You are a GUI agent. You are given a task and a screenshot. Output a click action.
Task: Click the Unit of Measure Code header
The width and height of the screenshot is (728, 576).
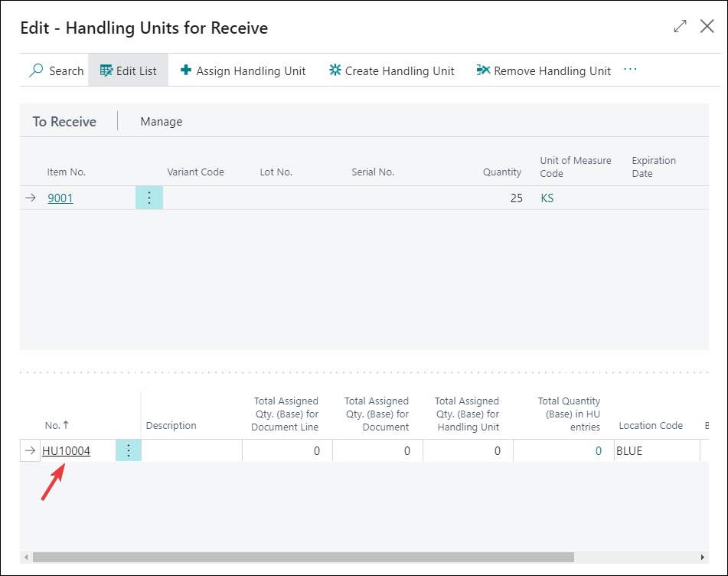click(575, 167)
